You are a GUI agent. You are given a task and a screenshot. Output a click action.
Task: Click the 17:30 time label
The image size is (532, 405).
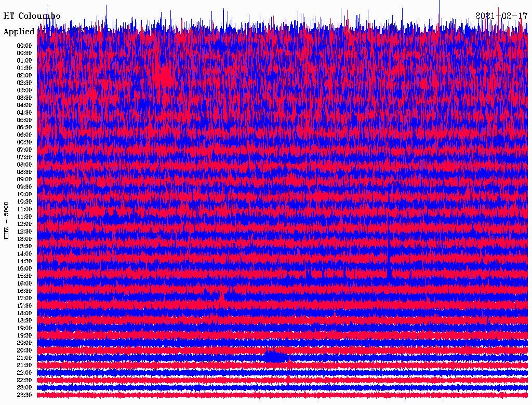point(24,306)
